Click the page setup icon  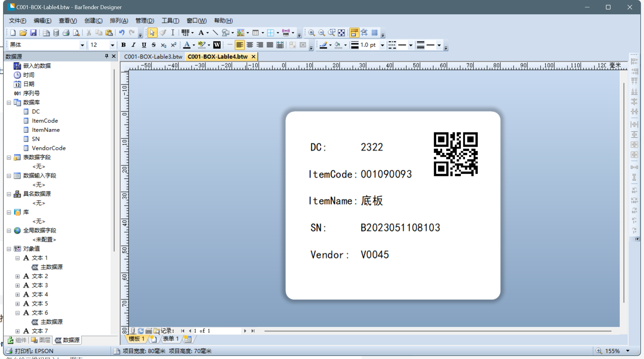[x=46, y=33]
